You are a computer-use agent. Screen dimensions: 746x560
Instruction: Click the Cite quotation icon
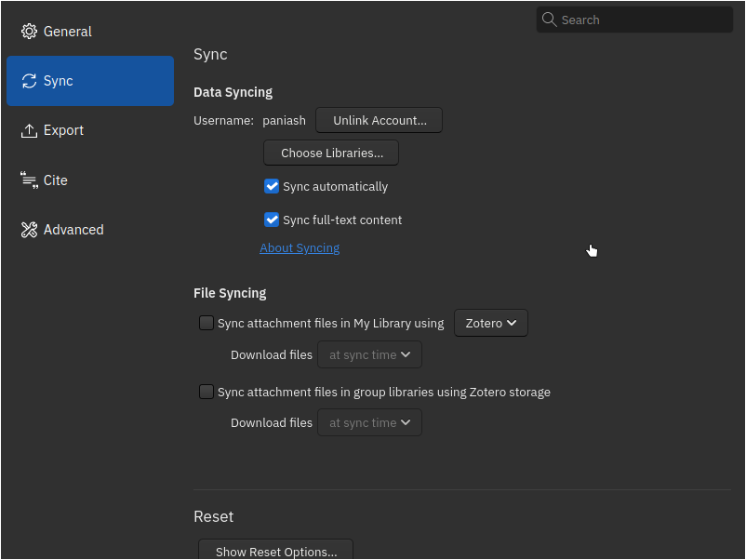coord(29,180)
